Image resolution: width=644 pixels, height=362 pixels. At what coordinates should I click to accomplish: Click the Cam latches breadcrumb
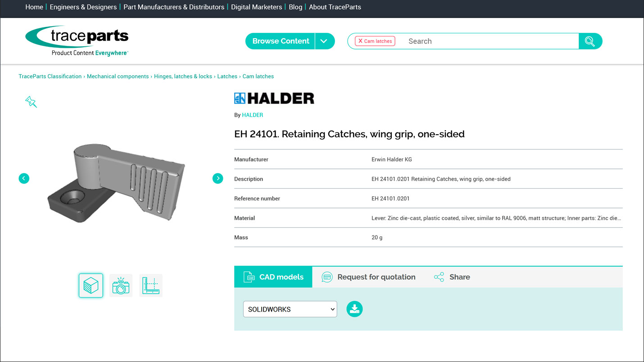click(x=258, y=77)
